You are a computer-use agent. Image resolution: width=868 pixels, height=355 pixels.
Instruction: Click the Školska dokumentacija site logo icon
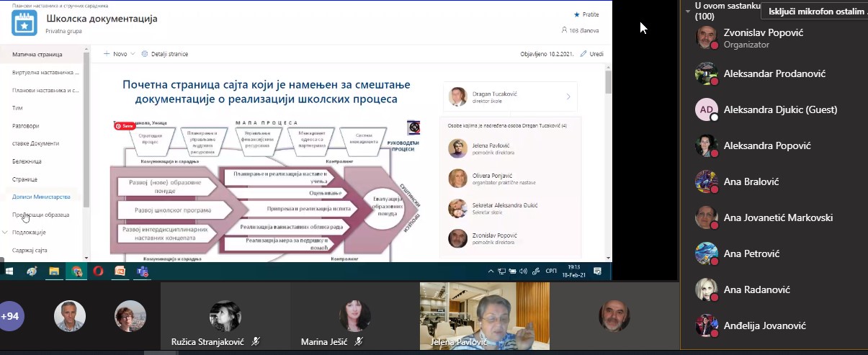point(24,23)
